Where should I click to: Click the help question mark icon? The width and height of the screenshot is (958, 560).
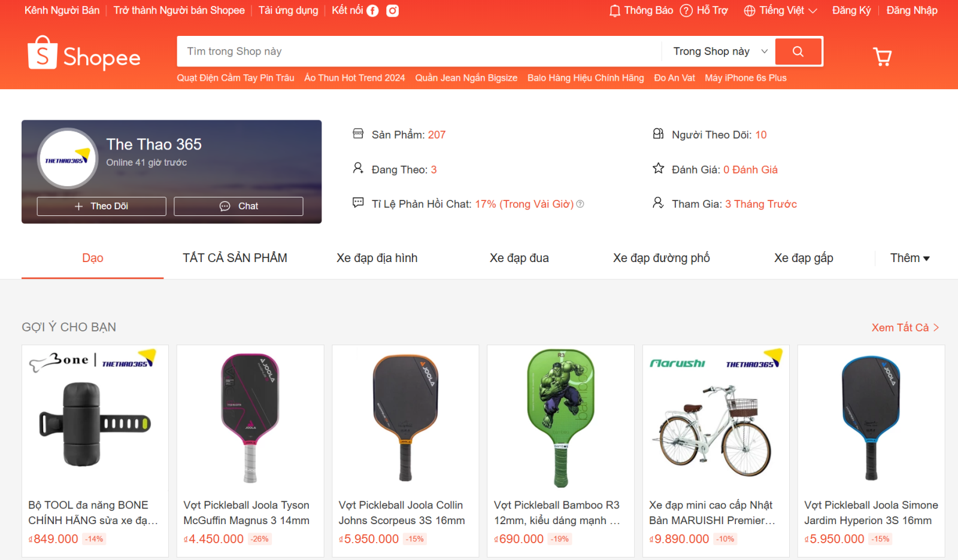(x=686, y=11)
